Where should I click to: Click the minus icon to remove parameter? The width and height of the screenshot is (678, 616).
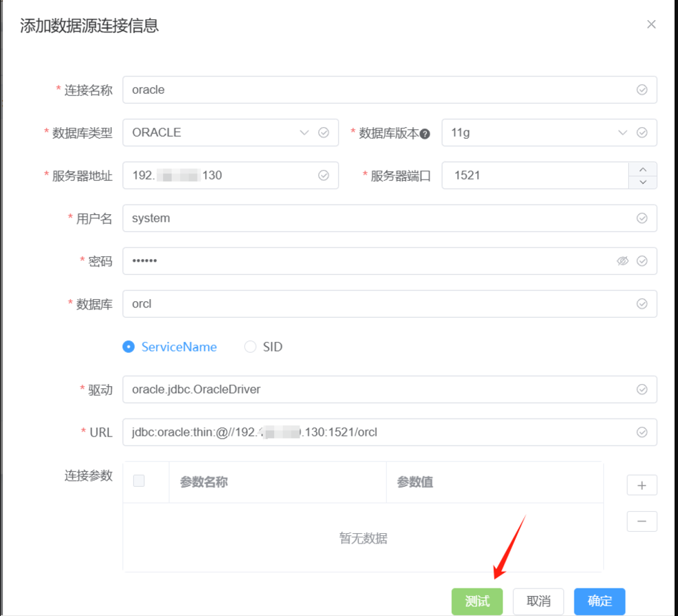[x=641, y=521]
